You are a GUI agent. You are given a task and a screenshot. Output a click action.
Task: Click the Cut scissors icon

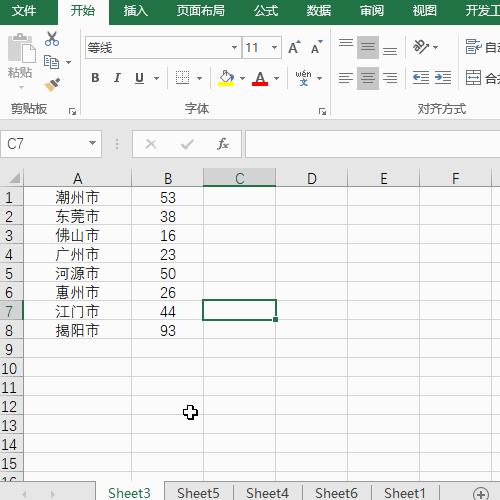tap(52, 39)
